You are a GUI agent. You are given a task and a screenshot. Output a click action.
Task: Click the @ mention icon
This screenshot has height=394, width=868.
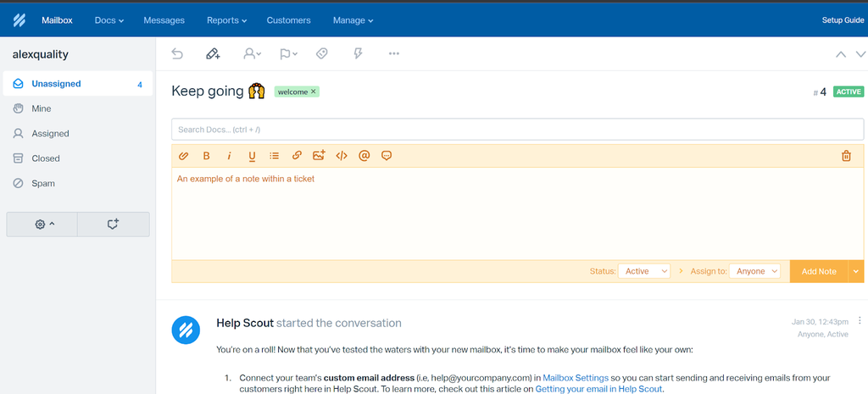tap(364, 156)
